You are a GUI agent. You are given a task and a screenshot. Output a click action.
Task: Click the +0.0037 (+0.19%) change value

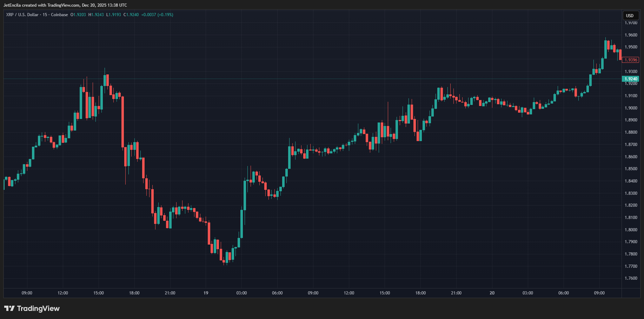(x=157, y=15)
